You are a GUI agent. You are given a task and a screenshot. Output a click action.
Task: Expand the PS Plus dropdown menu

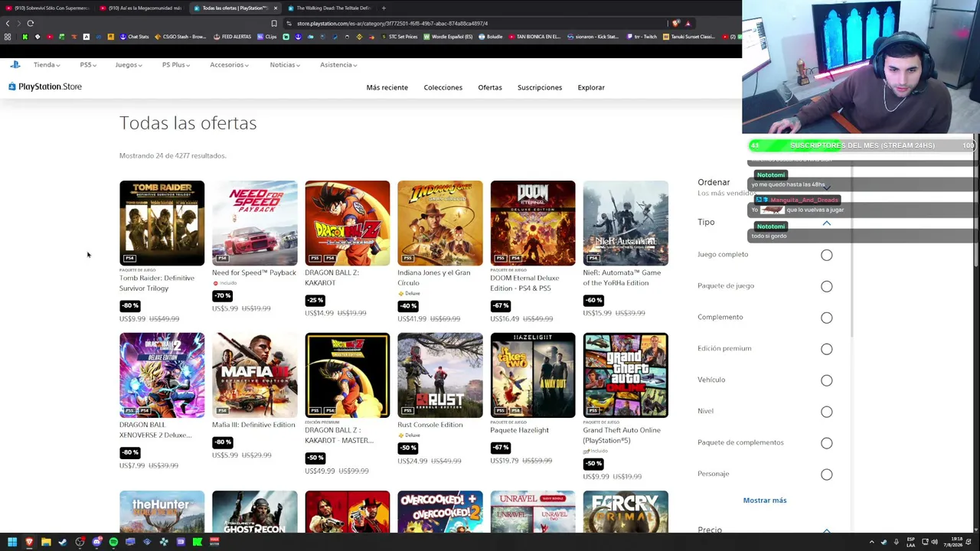coord(176,65)
